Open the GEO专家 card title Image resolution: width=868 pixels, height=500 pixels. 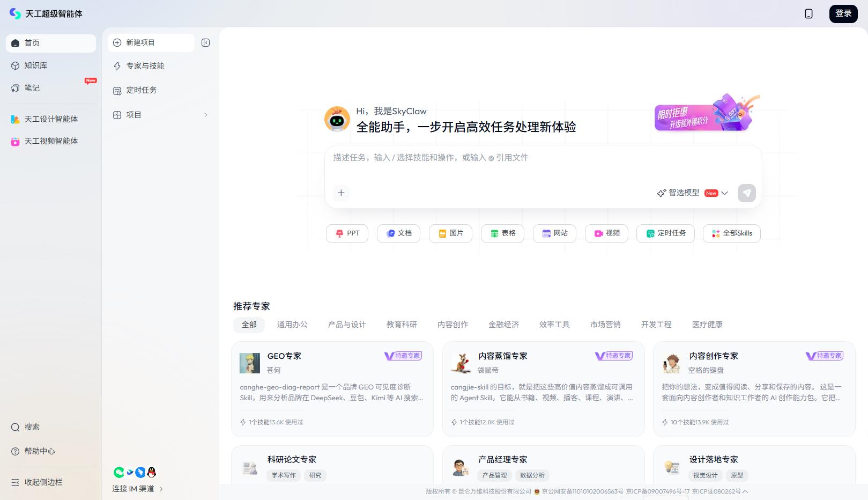pyautogui.click(x=284, y=356)
